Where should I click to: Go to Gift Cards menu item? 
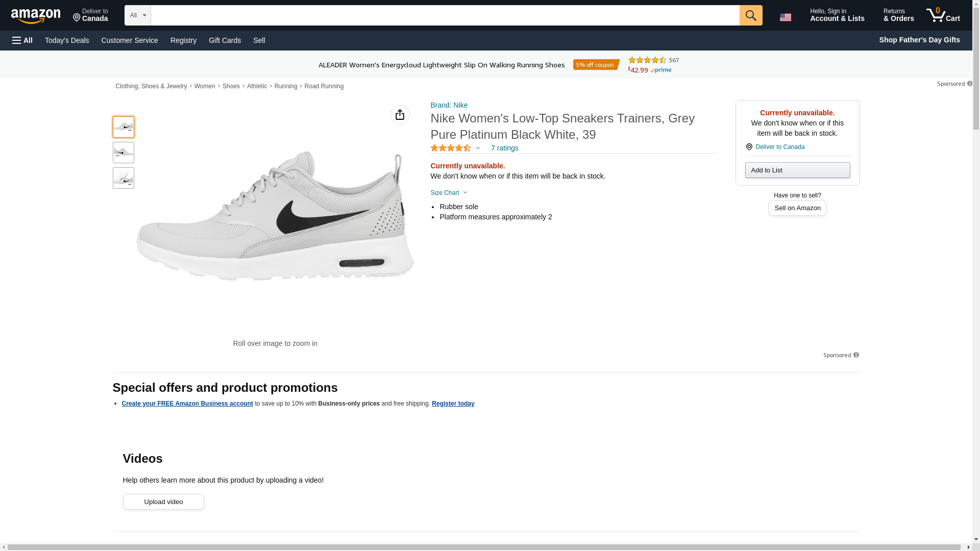[225, 40]
